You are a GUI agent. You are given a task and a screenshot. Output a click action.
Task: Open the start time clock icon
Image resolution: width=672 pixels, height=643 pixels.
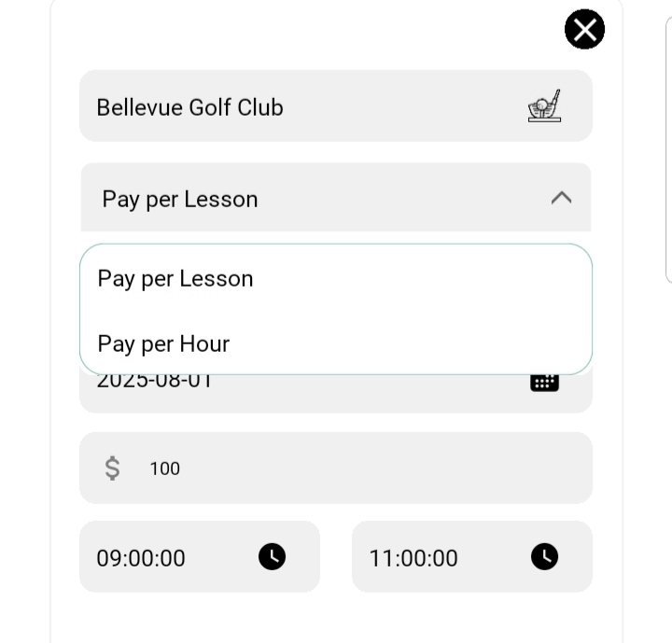pyautogui.click(x=272, y=557)
